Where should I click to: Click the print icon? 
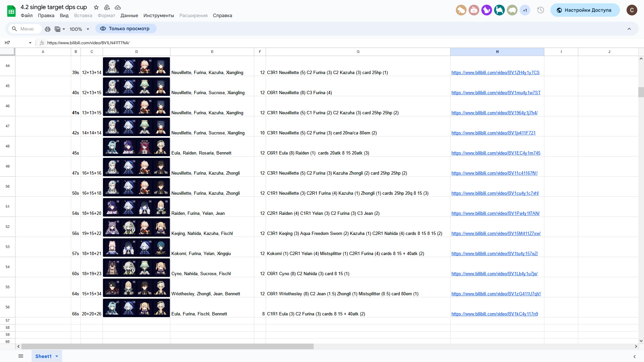(48, 29)
